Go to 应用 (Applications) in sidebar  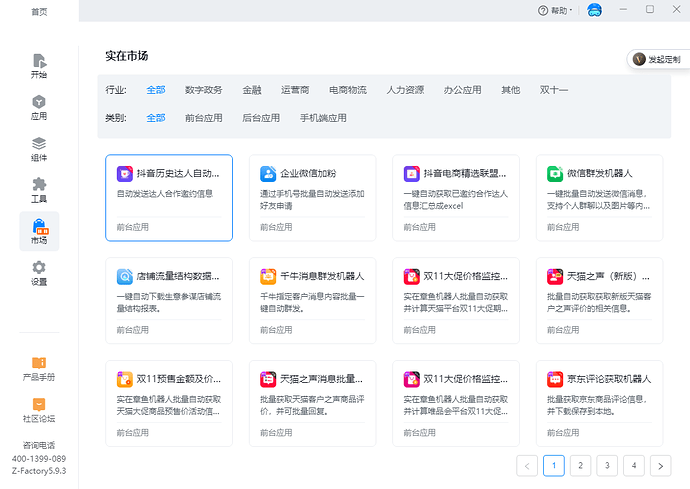point(39,107)
